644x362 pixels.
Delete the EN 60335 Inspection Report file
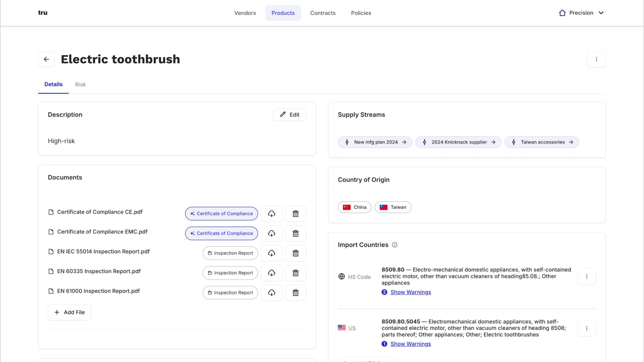pos(295,273)
